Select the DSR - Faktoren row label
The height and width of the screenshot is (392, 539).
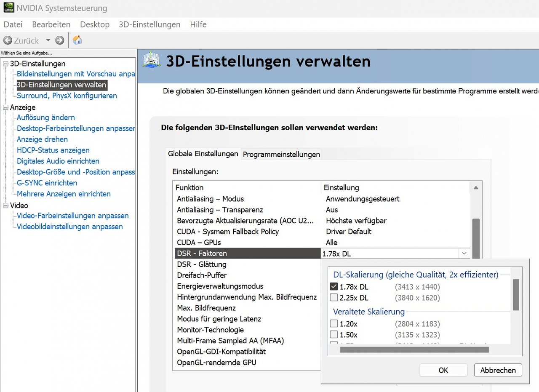click(248, 253)
